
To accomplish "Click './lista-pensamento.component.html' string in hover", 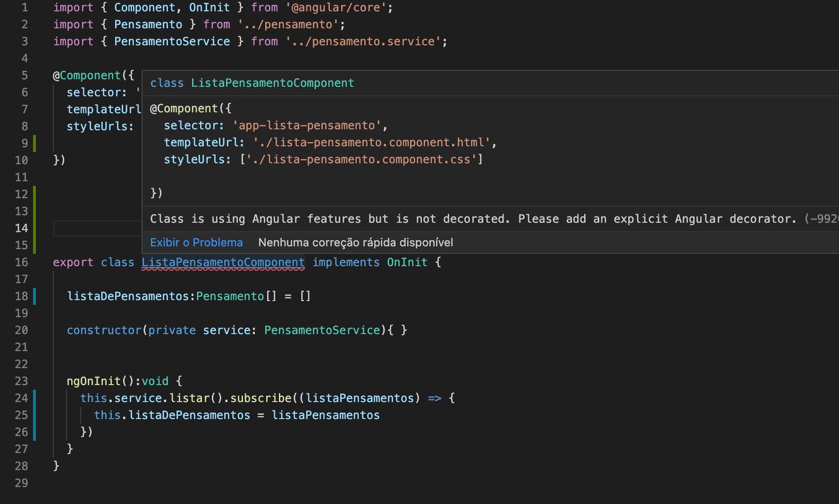I will pos(371,143).
